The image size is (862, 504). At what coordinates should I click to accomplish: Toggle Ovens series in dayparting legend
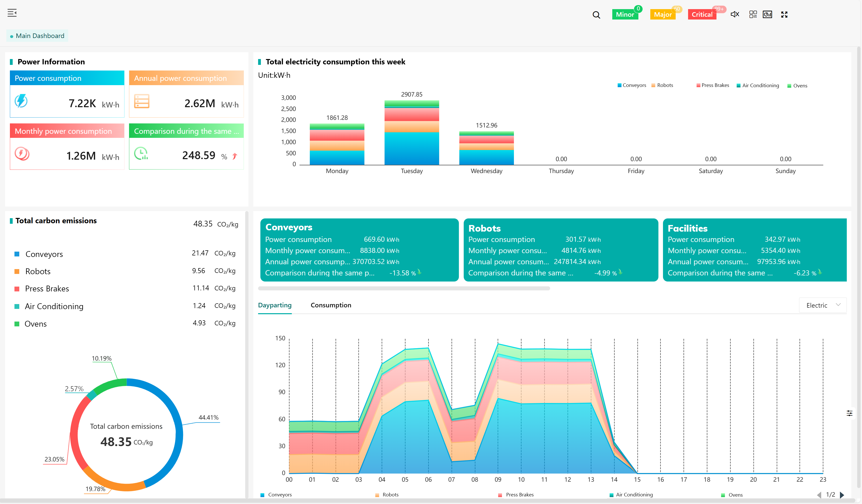[732, 495]
